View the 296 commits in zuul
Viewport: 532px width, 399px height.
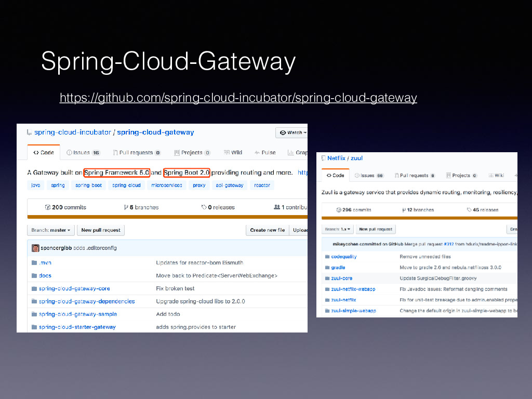tap(353, 210)
